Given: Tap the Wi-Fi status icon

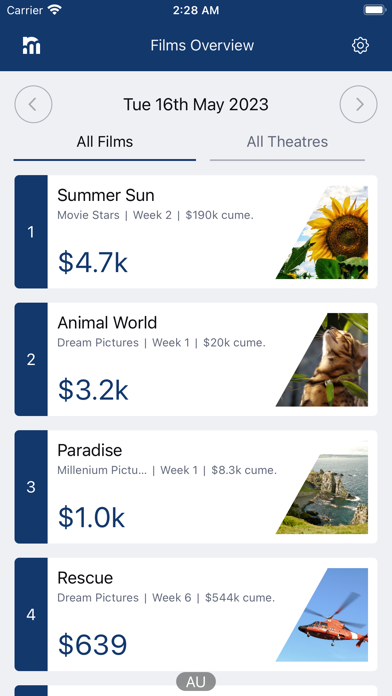Looking at the screenshot, I should tap(55, 10).
